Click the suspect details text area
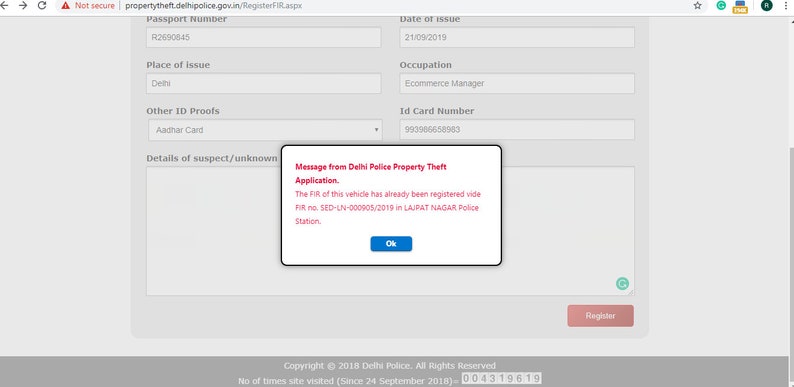Screen dimensions: 794x387 [x=390, y=231]
